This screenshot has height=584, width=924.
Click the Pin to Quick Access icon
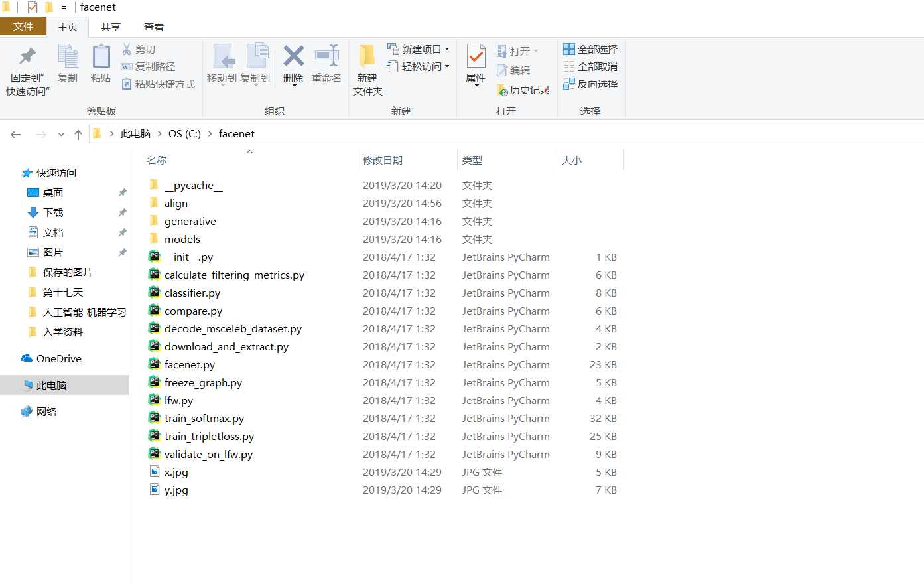(28, 56)
